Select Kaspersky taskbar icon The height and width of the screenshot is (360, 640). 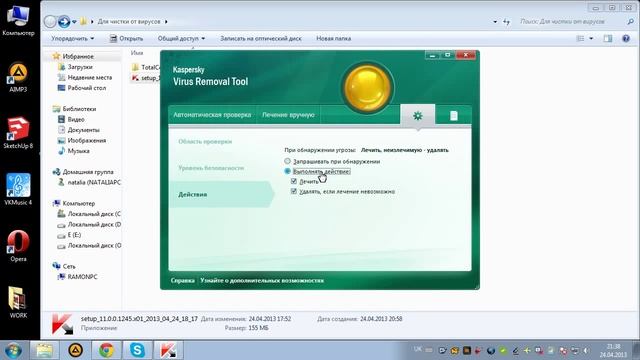click(x=168, y=350)
